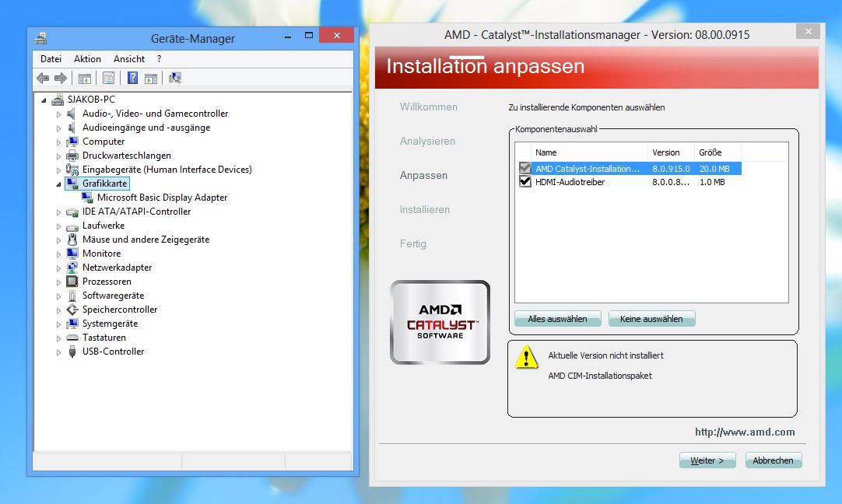Select the Tastaturen tree entry
This screenshot has width=842, height=504.
[x=104, y=338]
